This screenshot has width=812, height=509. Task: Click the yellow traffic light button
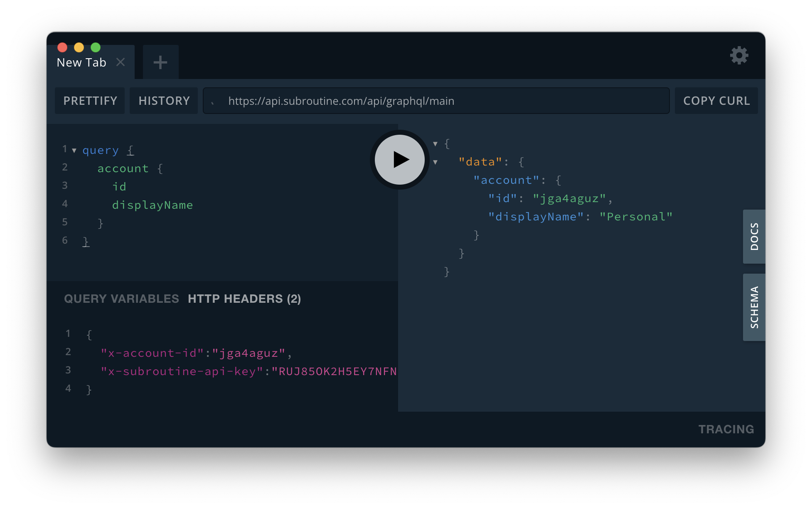(79, 47)
